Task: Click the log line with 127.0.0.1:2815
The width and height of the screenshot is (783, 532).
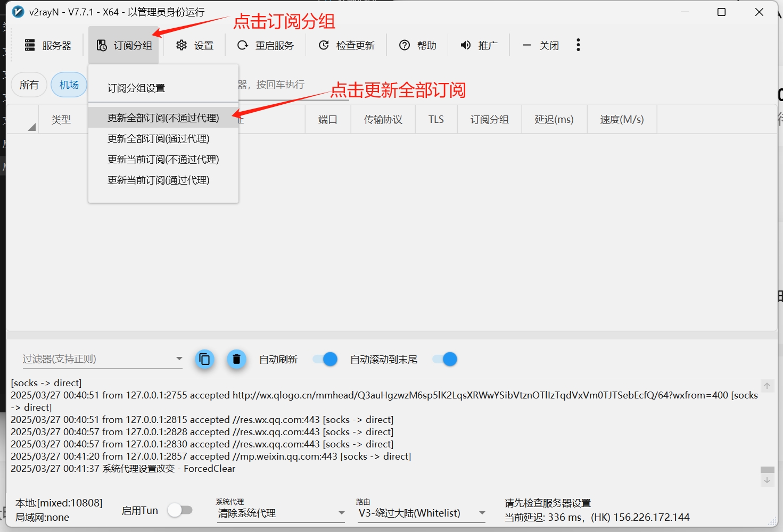Action: (x=202, y=419)
